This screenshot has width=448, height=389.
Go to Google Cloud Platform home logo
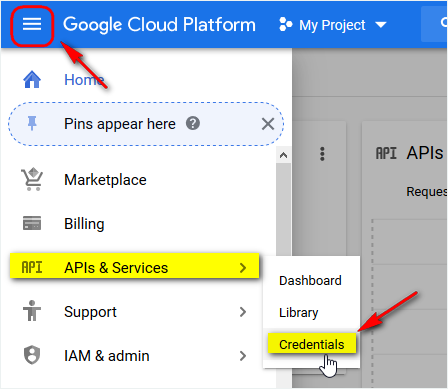[x=159, y=25]
